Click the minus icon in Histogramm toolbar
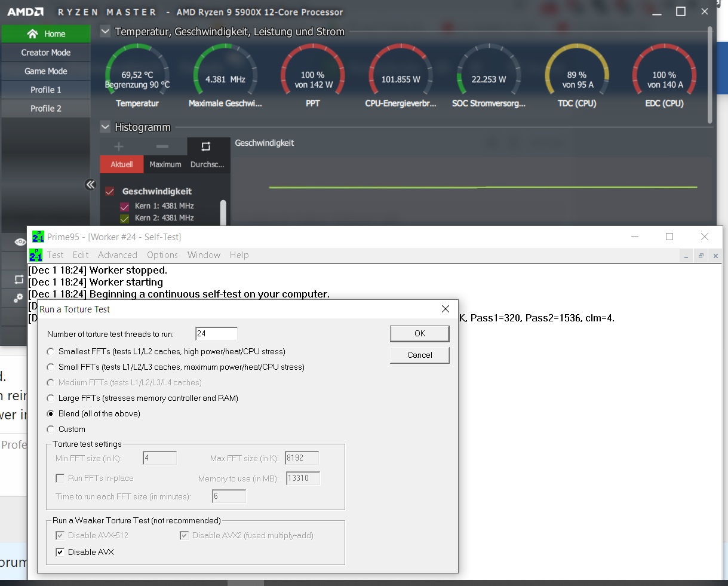The image size is (728, 586). pyautogui.click(x=162, y=146)
